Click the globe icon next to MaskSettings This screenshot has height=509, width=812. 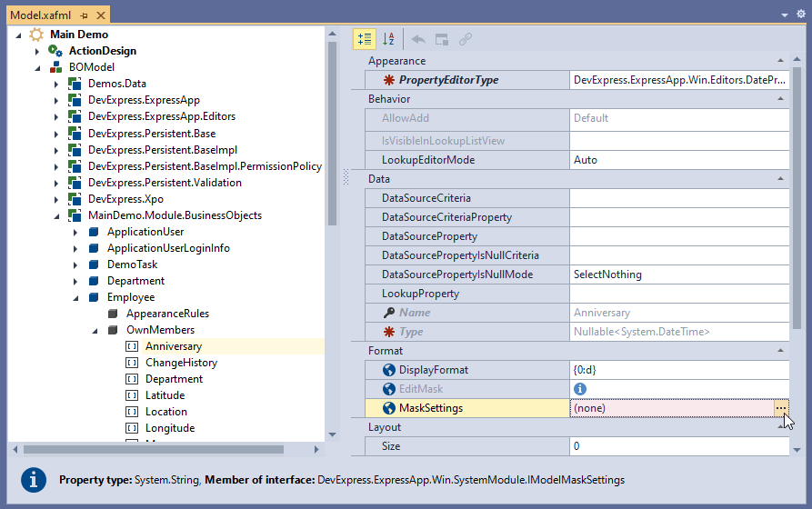[389, 408]
